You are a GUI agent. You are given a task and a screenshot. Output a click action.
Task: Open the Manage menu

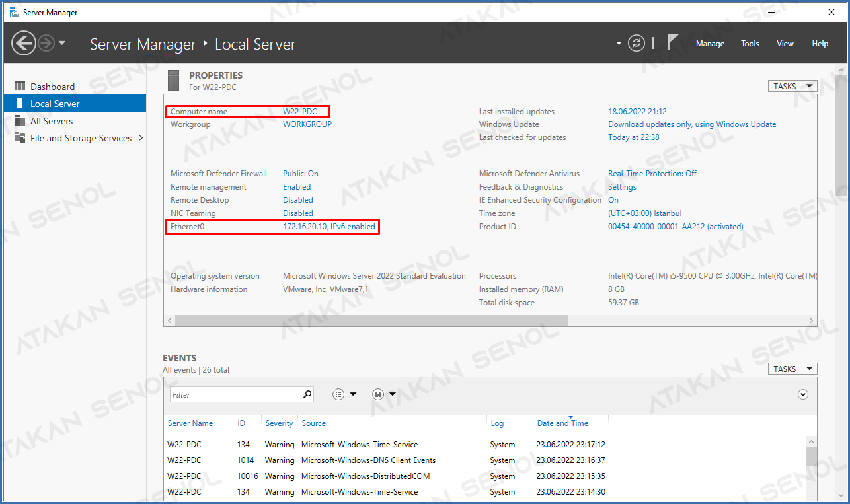710,44
